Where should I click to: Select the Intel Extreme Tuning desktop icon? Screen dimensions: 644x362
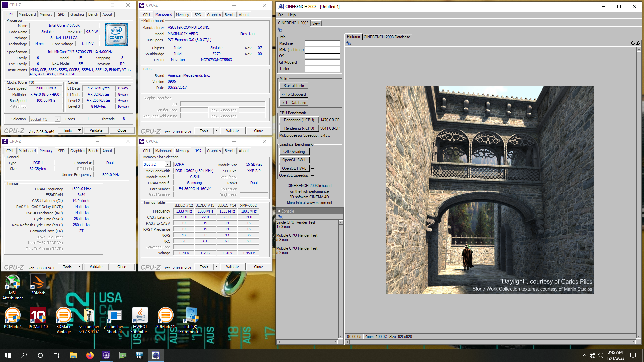pos(191,320)
